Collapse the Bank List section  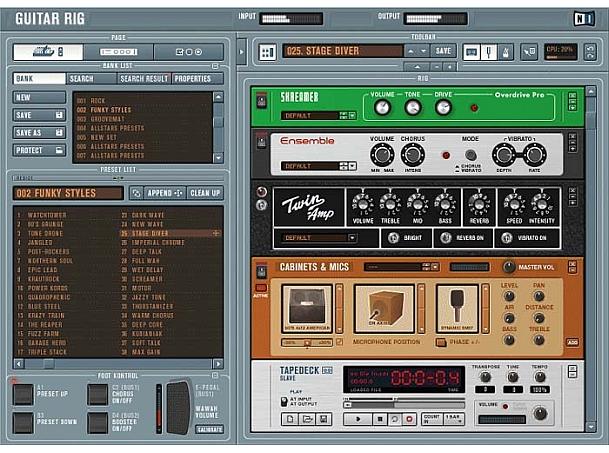click(215, 66)
